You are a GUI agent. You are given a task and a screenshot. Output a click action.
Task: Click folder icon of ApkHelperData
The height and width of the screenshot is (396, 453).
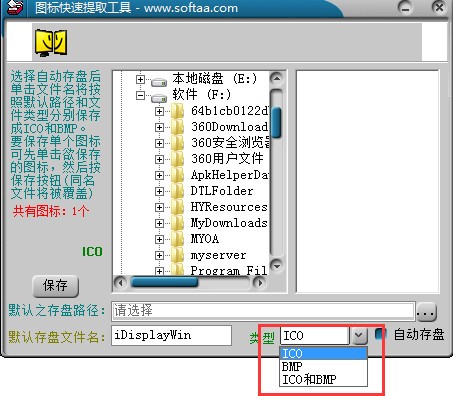pyautogui.click(x=178, y=175)
